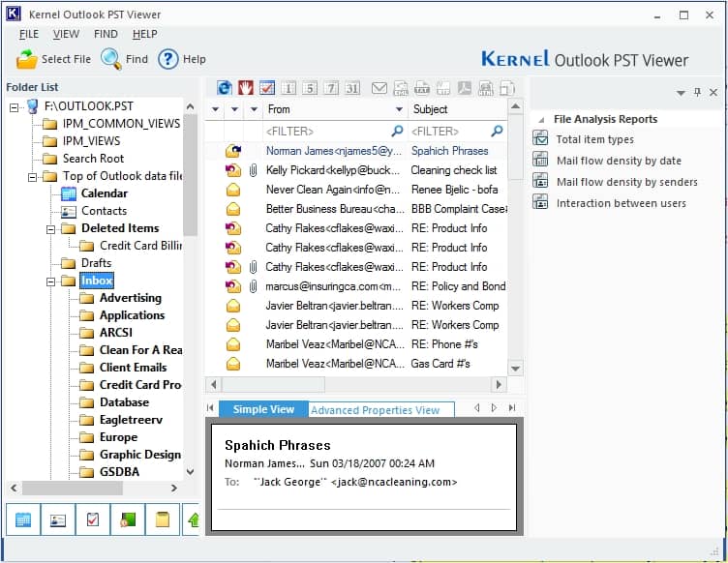Screen dimensions: 728x563
Task: Collapse the Deleted Items folder node
Action: click(x=50, y=229)
